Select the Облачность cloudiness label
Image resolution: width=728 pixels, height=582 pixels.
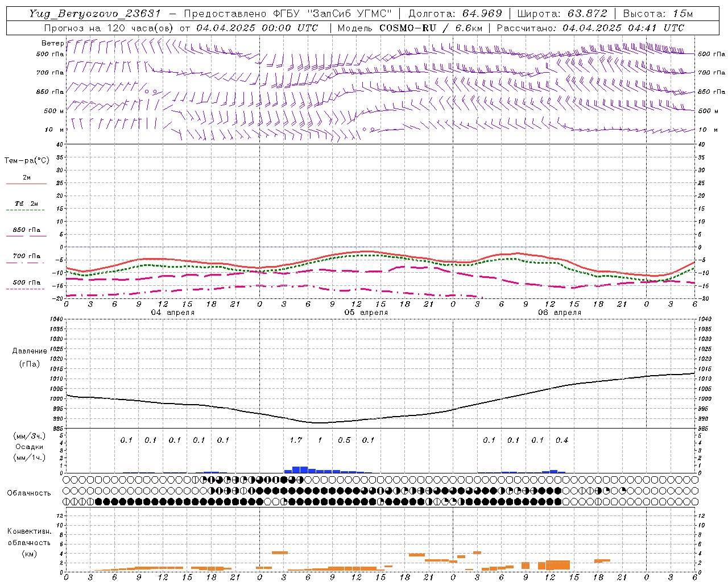(x=29, y=493)
